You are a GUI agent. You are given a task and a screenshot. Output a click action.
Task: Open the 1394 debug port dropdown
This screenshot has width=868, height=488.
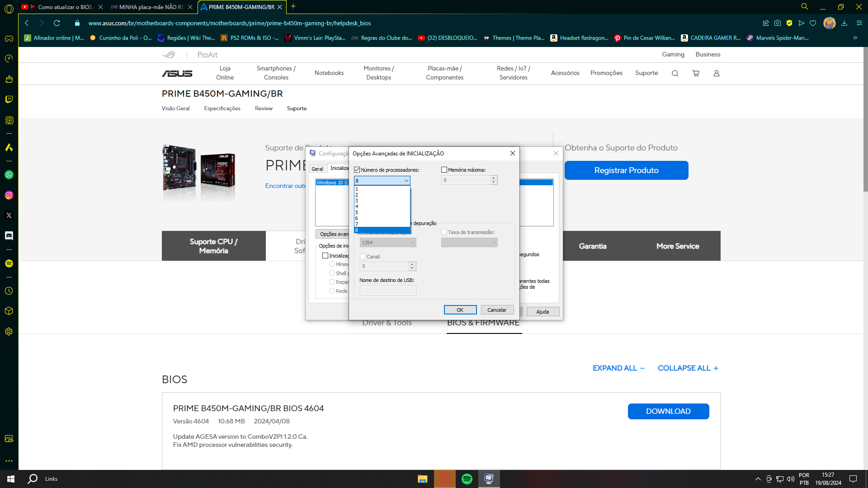coord(388,243)
